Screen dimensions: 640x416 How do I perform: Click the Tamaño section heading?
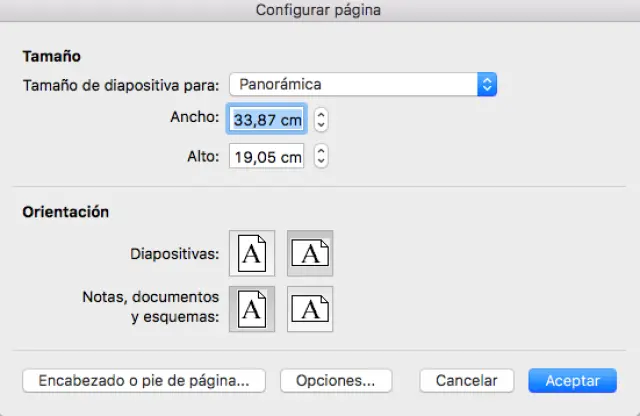(51, 57)
